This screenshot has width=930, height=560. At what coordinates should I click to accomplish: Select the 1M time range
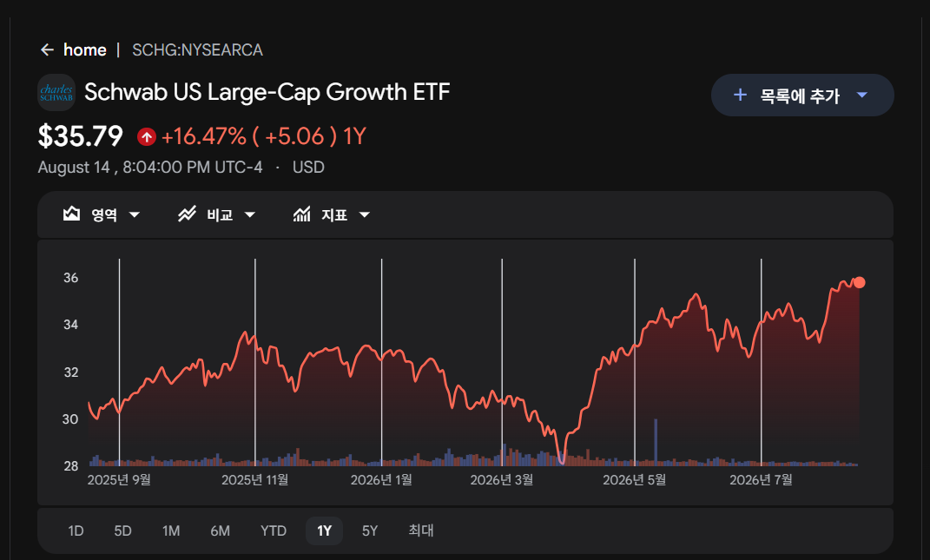click(171, 531)
